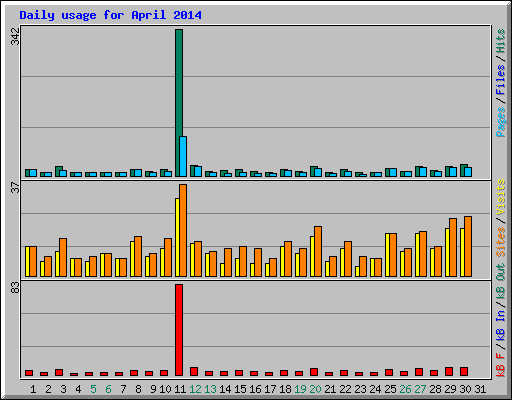
Task: Select the tall red kB bar for day 11
Action: click(179, 330)
